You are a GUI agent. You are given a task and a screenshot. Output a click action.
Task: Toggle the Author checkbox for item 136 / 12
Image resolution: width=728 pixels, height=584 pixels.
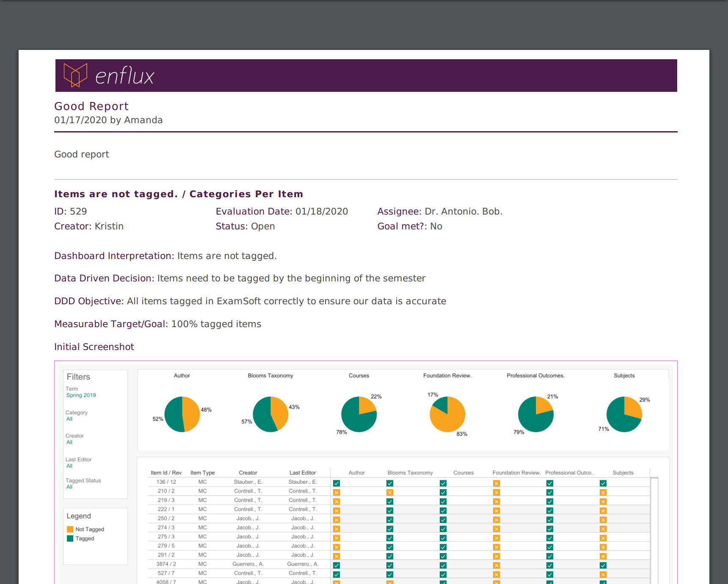pyautogui.click(x=336, y=483)
